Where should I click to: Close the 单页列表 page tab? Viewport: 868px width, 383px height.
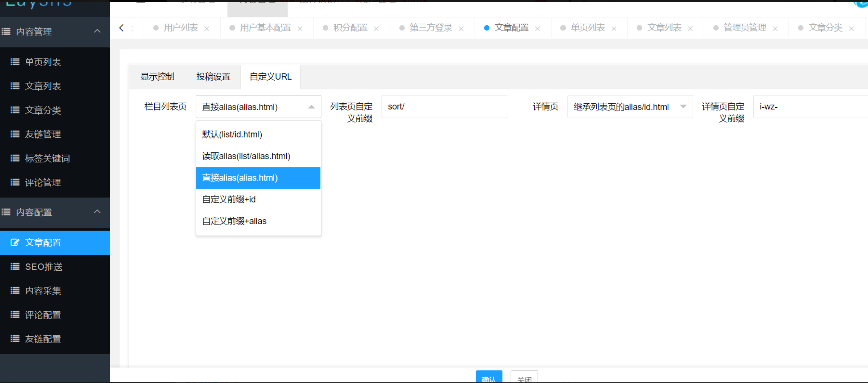[614, 29]
